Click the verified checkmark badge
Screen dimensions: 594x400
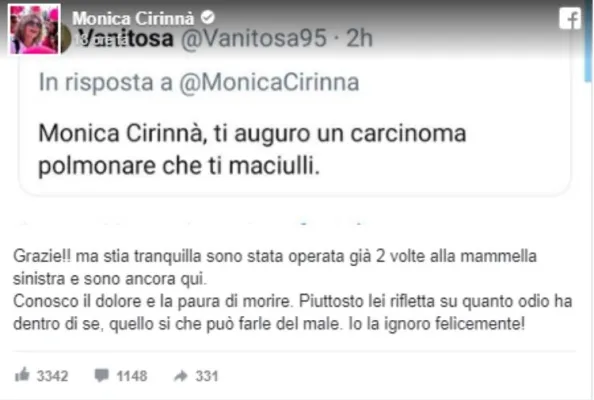coord(208,17)
